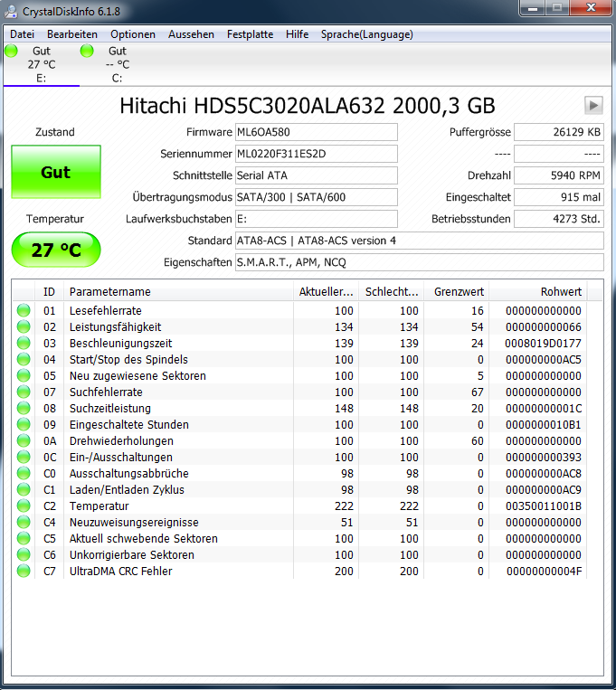Click the status dot for Suchfehlerrate

click(x=24, y=392)
